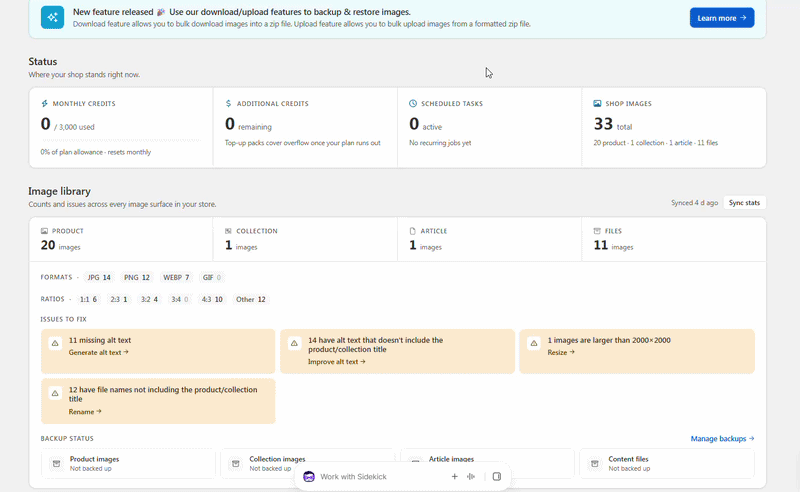Click the Learn more button in banner
This screenshot has width=800, height=492.
722,18
